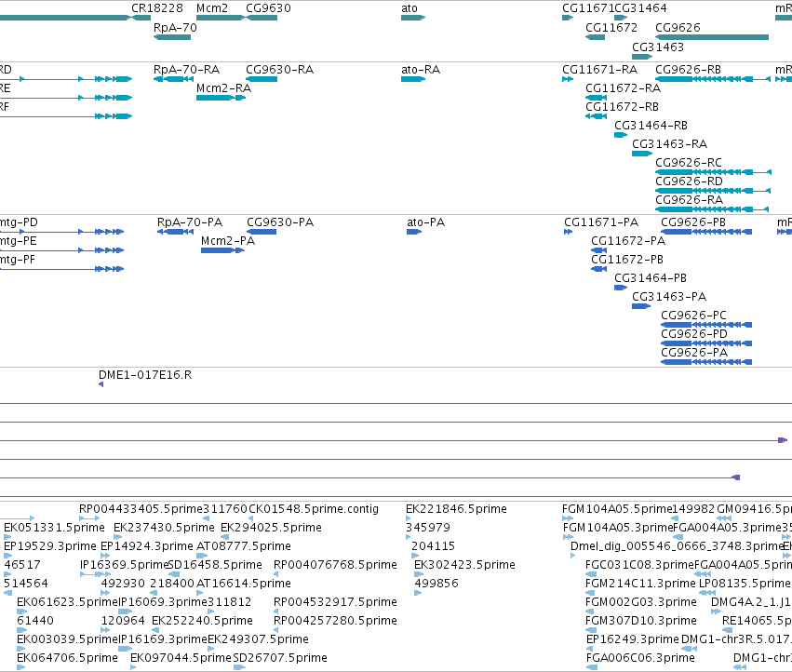Open the Dmel_dig_005546_0666_3748.3prime label
Screen dimensions: 792x672
point(677,546)
